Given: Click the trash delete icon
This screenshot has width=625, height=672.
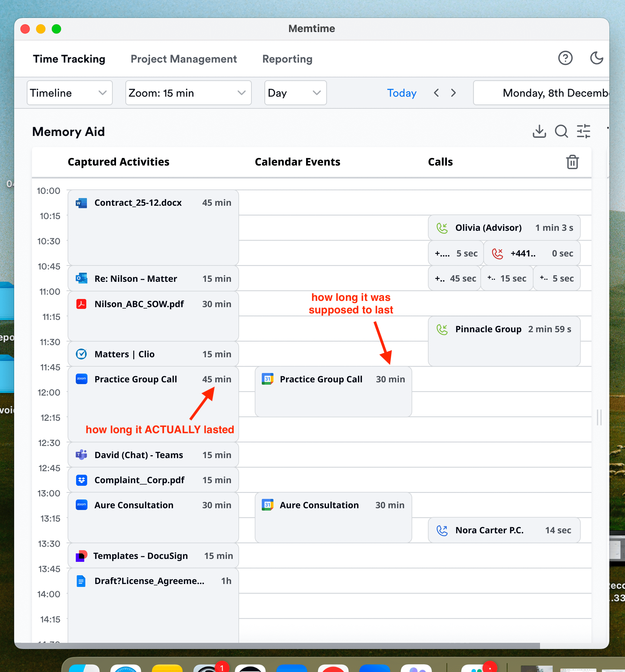Looking at the screenshot, I should 572,162.
